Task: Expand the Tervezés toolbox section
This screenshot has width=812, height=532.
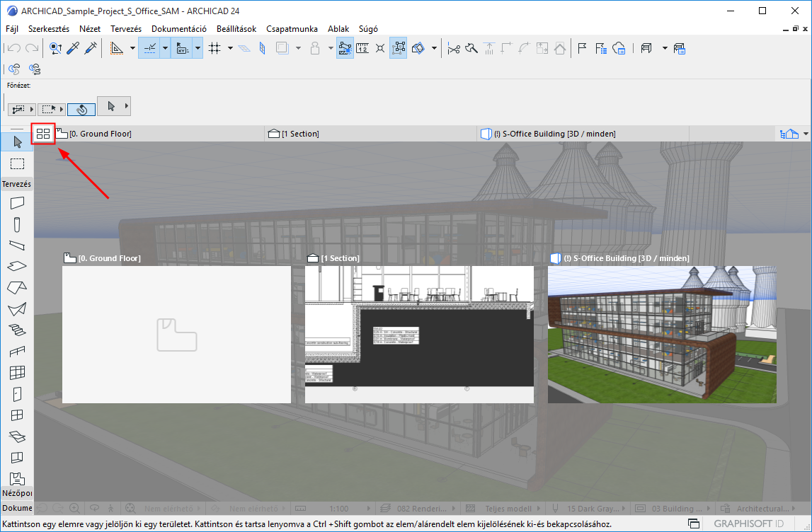Action: [17, 184]
